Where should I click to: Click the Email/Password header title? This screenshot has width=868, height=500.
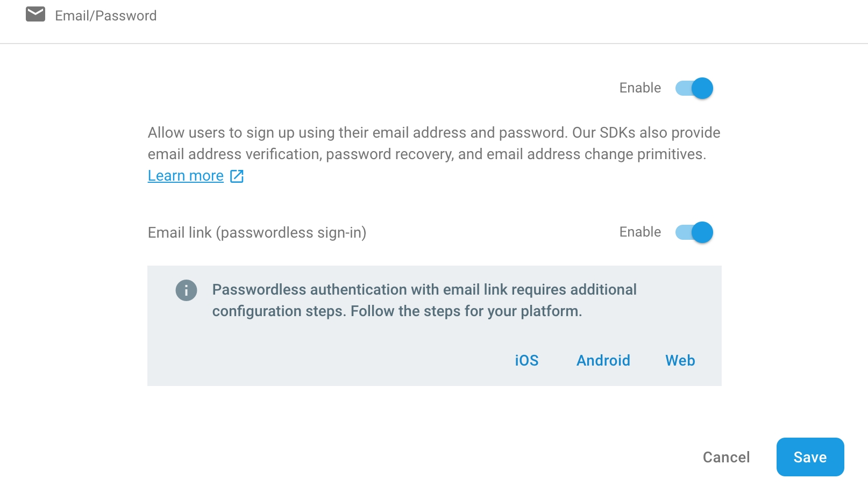point(105,16)
